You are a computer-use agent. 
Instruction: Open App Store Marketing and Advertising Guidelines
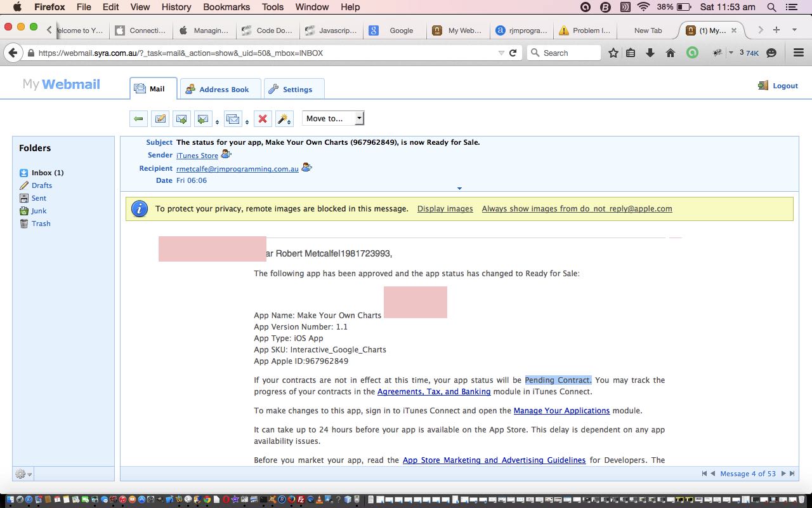pos(494,460)
